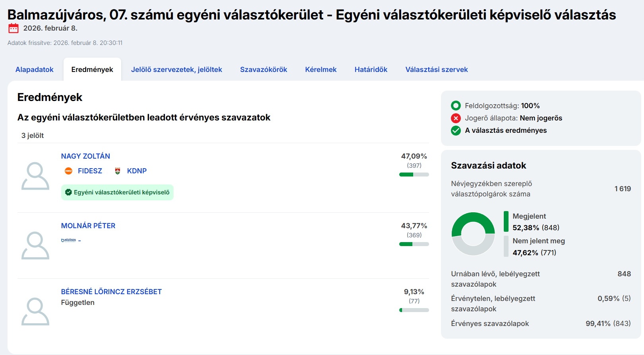Open NAGY ZOLTÁN candidate link
Image resolution: width=644 pixels, height=355 pixels.
point(85,156)
